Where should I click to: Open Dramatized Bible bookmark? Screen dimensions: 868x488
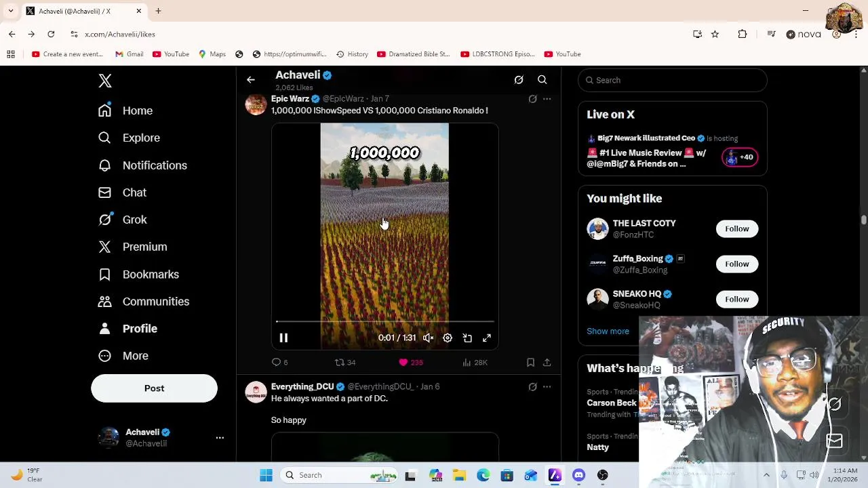coord(413,54)
